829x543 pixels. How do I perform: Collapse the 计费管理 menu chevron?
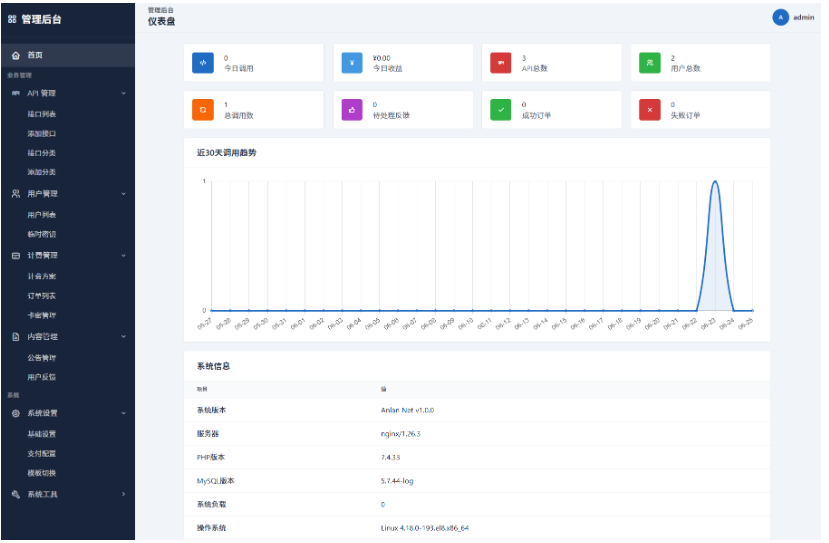tap(124, 256)
